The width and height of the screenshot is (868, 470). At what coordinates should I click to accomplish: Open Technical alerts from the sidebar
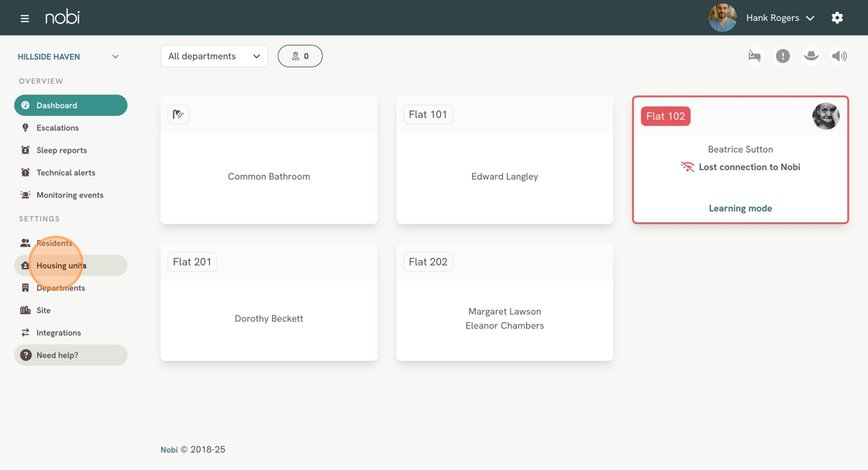[x=65, y=173]
